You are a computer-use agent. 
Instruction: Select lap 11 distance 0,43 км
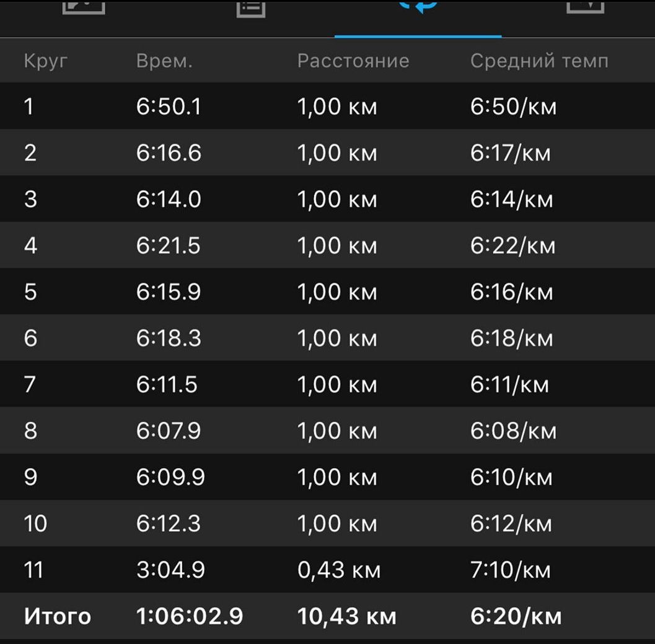pyautogui.click(x=339, y=570)
